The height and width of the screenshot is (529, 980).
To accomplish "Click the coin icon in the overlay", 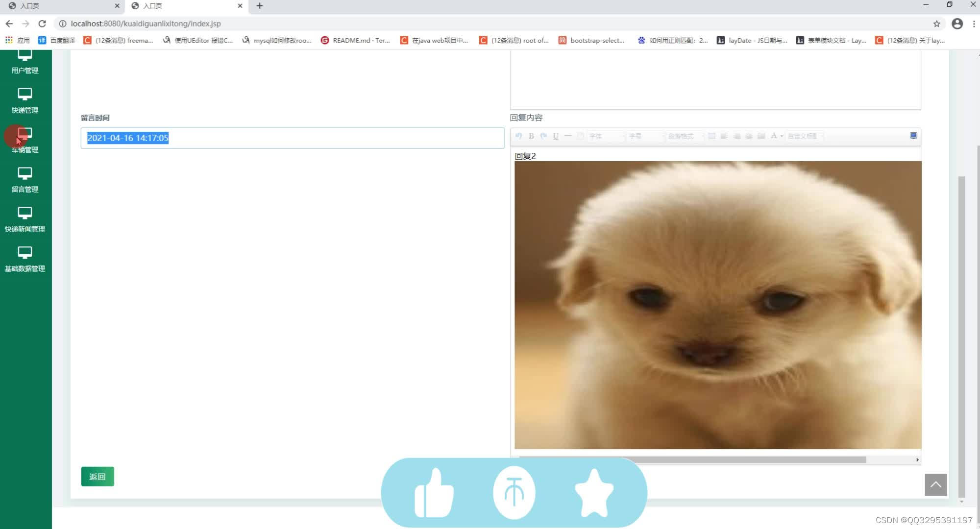I will 514,493.
